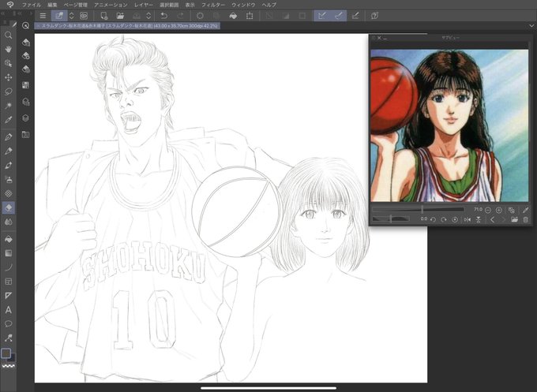Click the transparent color checker swatch
The image size is (537, 392).
coord(8,366)
